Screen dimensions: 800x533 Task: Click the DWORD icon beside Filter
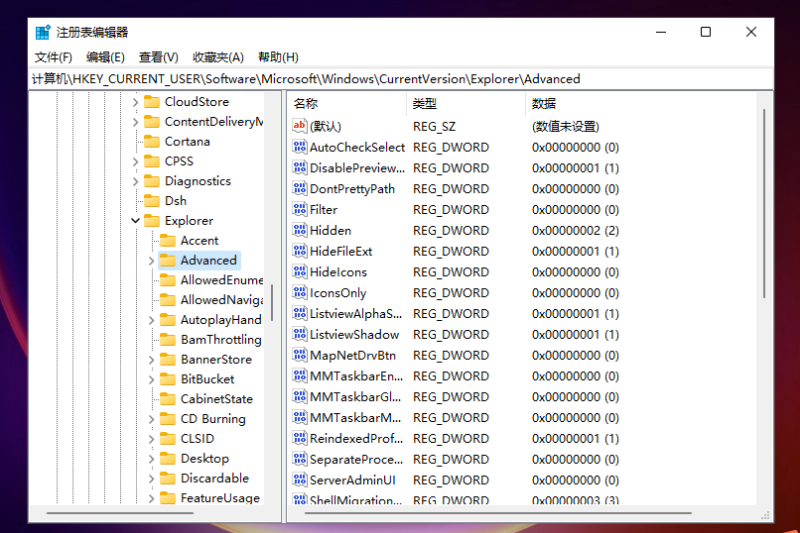tap(299, 209)
